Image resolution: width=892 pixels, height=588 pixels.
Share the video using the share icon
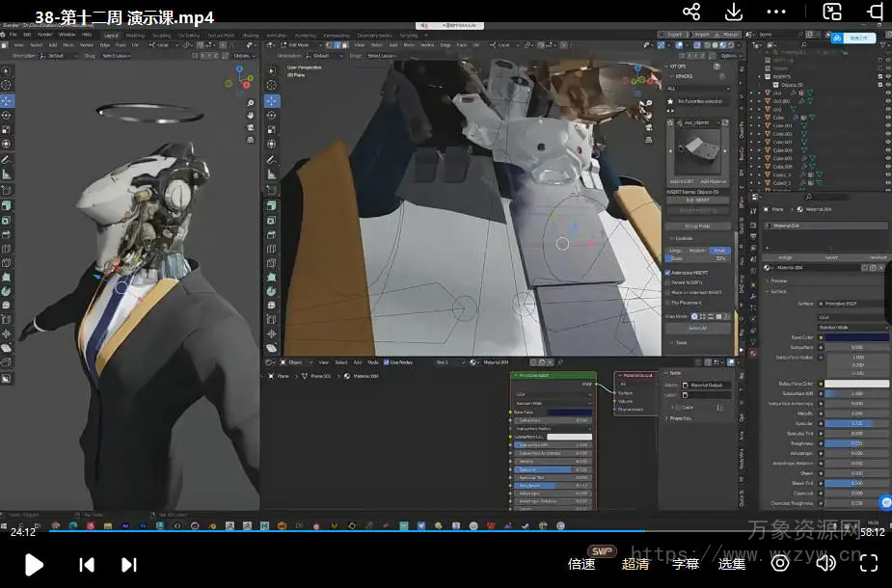691,12
